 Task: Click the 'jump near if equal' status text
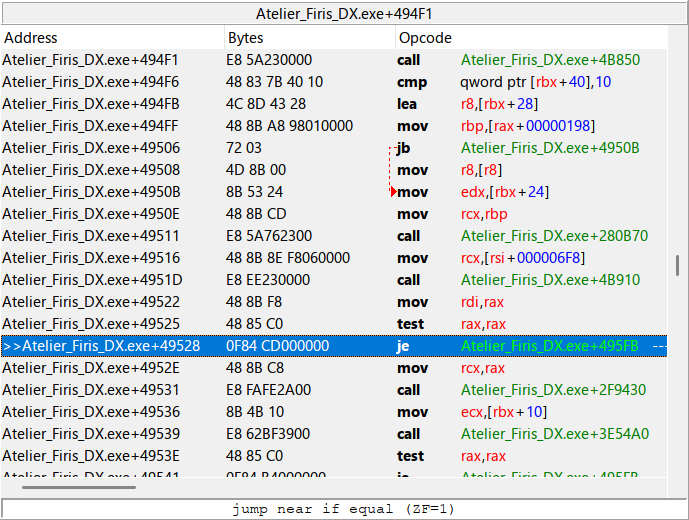[x=344, y=509]
